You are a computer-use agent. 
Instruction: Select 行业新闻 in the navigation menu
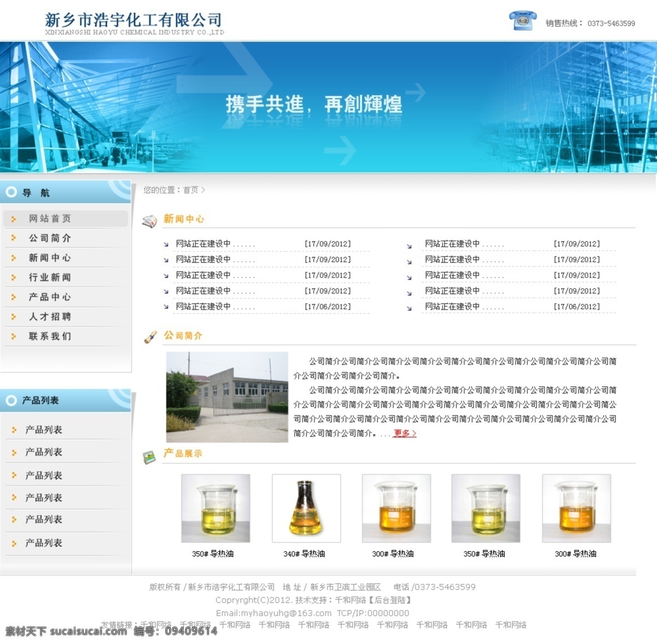50,278
